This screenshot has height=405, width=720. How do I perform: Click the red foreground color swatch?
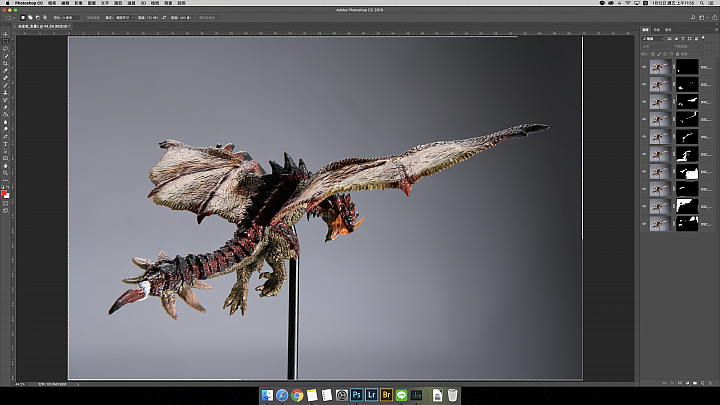click(x=4, y=193)
